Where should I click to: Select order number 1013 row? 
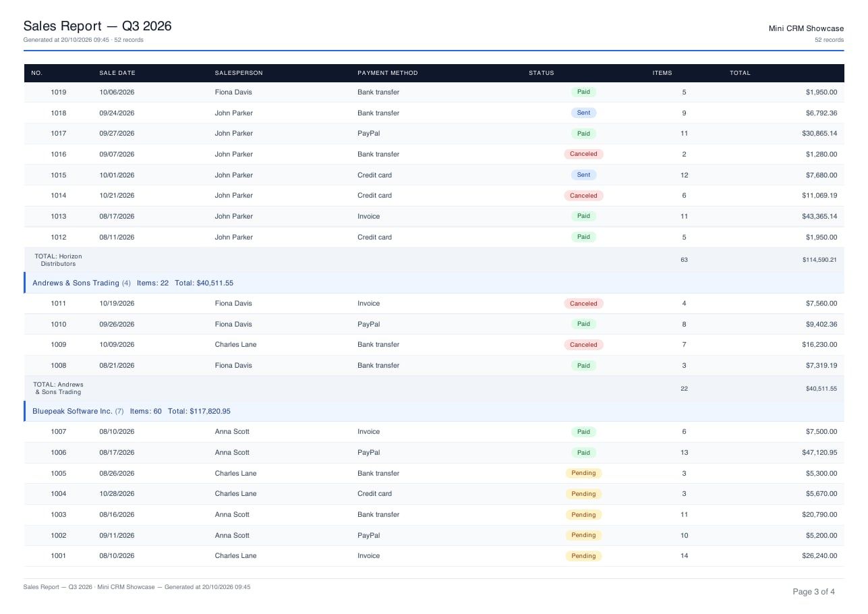434,217
